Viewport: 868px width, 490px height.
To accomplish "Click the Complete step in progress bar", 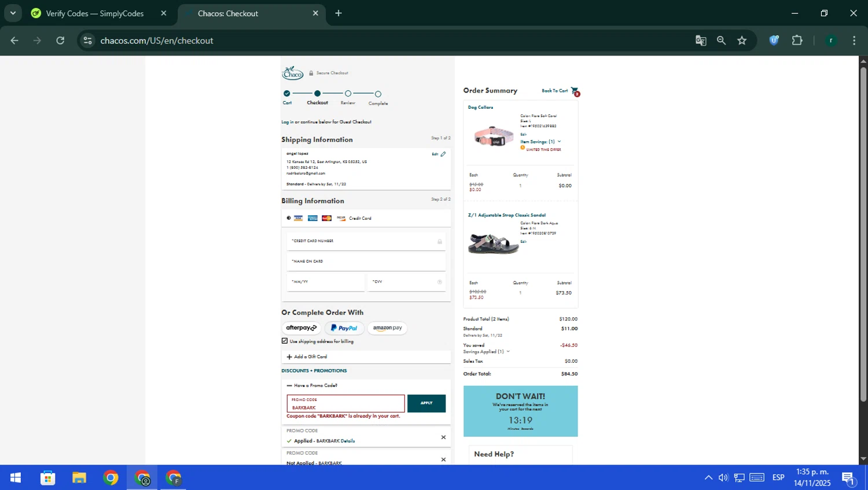I will (378, 98).
